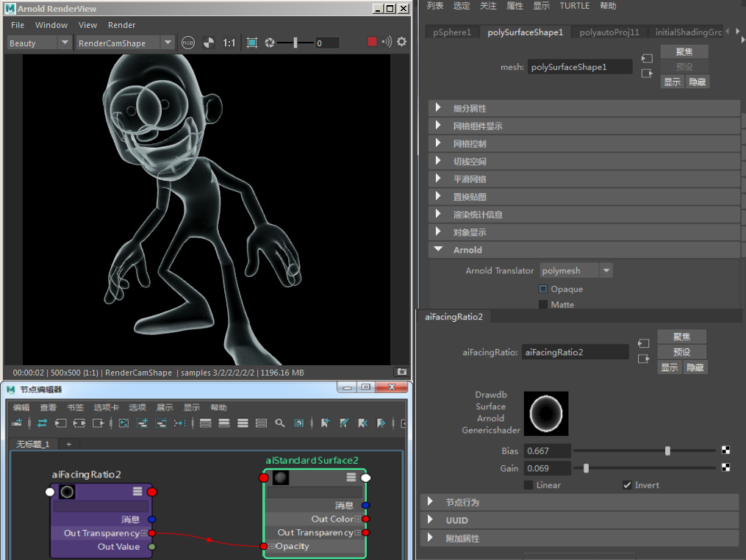Toggle the Invert checkbox
746x560 pixels.
(x=627, y=485)
